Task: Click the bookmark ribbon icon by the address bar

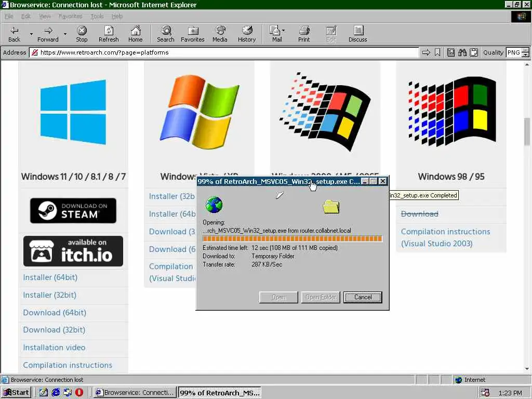Action: tap(437, 52)
